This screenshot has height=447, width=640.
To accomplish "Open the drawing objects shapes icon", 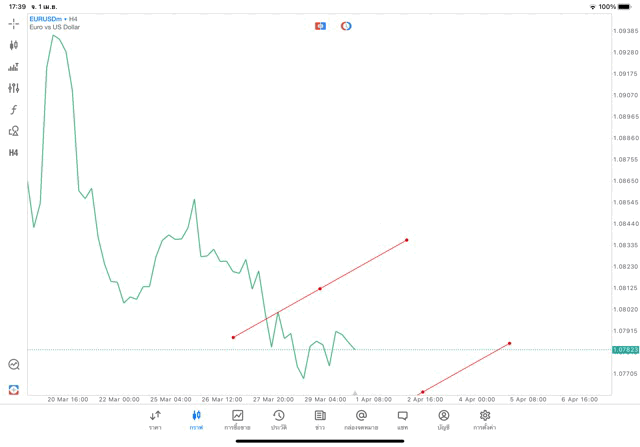I will pos(14,131).
